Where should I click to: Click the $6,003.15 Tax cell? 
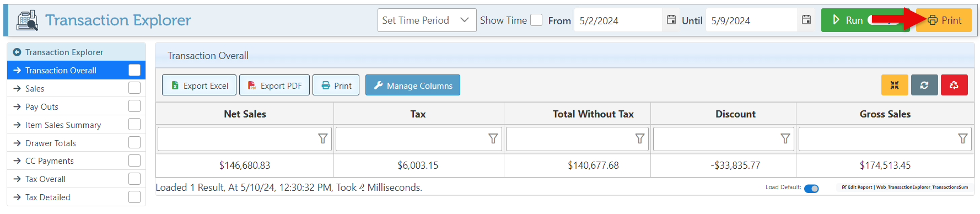point(418,165)
